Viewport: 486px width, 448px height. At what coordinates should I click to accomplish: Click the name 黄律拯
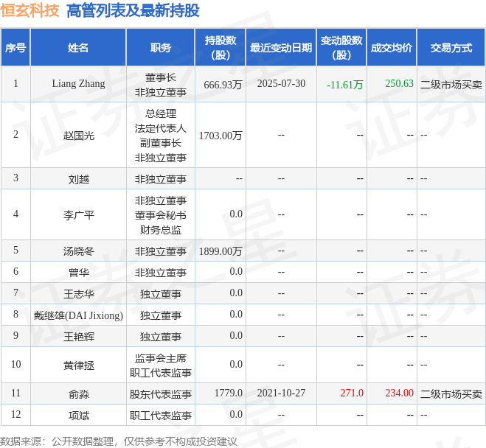click(79, 365)
